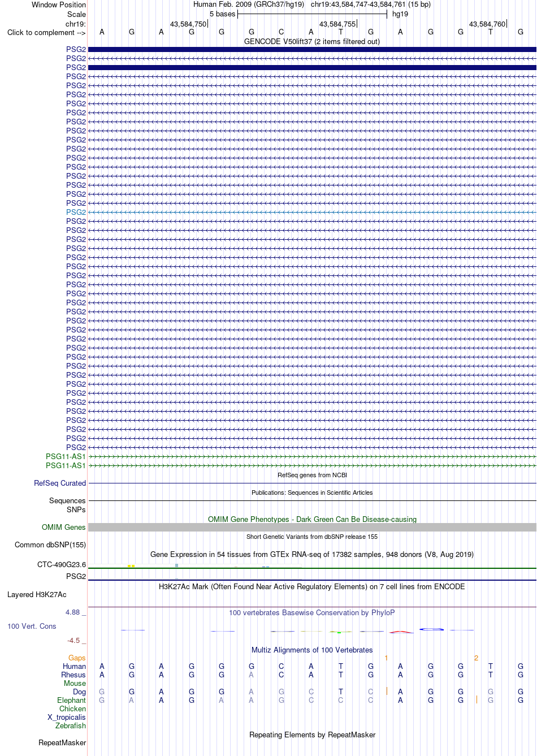Click base T in the Dog alignment row
The height and width of the screenshot is (756, 537).
(340, 692)
